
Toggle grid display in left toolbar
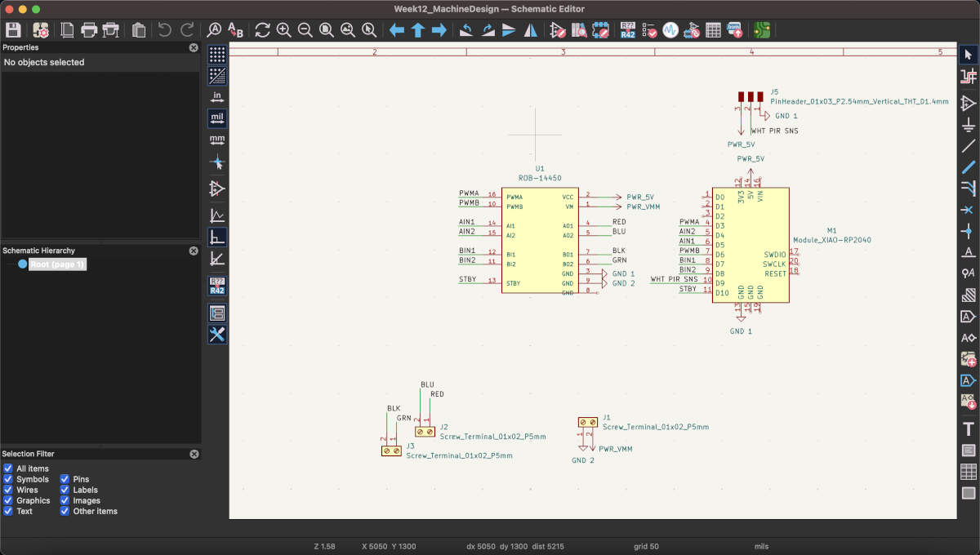(x=216, y=55)
